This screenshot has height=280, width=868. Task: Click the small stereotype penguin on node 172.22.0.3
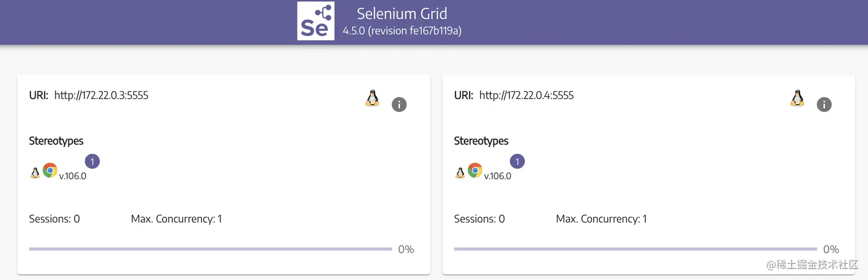(x=35, y=173)
